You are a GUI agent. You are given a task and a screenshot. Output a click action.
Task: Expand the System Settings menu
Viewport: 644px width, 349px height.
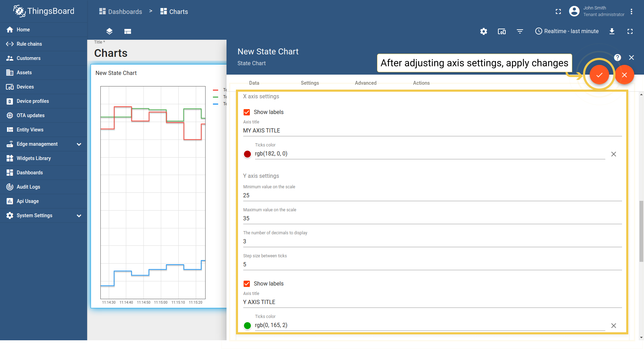tap(79, 215)
